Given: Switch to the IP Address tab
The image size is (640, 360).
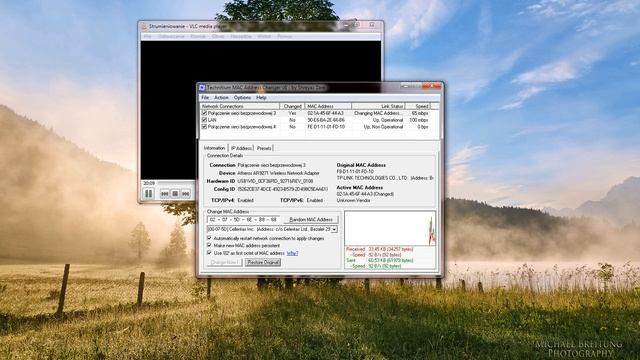Looking at the screenshot, I should [x=241, y=148].
